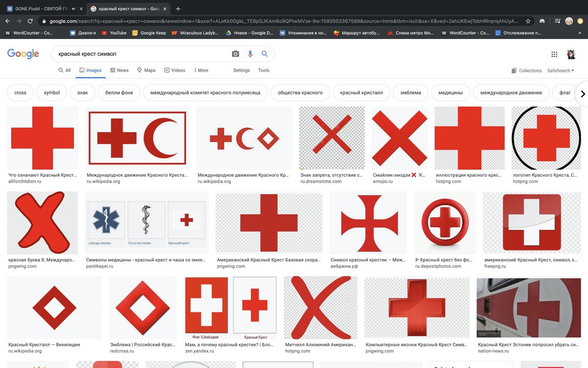Select the "эмблема" filter chip

[x=411, y=92]
